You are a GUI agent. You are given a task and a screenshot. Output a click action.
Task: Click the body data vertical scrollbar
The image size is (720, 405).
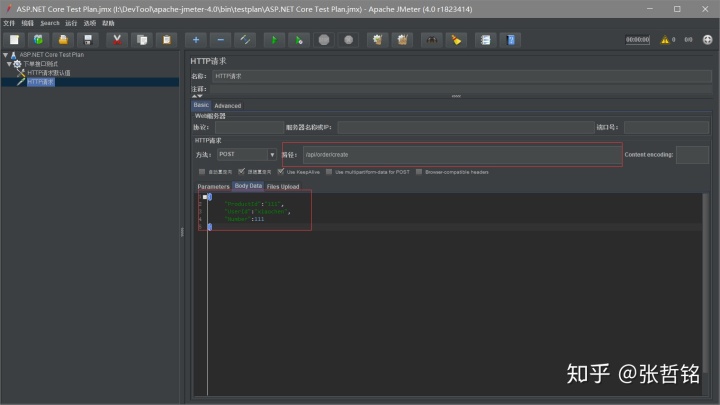pos(705,285)
